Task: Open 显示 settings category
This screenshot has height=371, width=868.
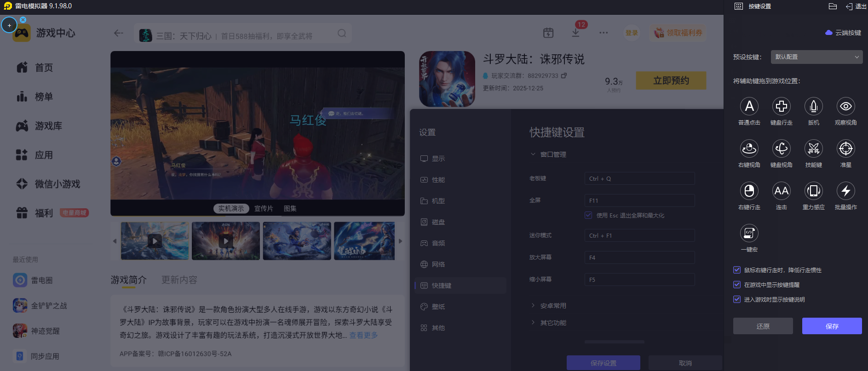Action: coord(460,159)
